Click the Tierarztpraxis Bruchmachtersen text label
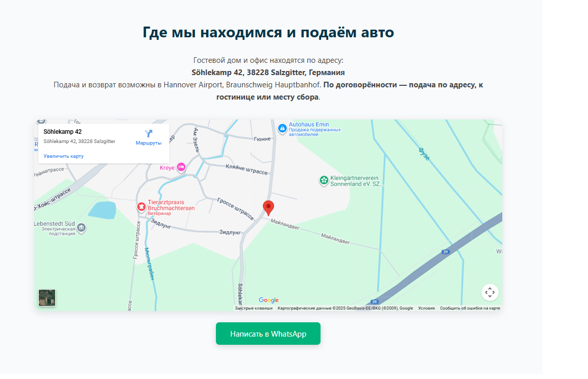Viewport: 588px width, 379px height. tap(171, 205)
